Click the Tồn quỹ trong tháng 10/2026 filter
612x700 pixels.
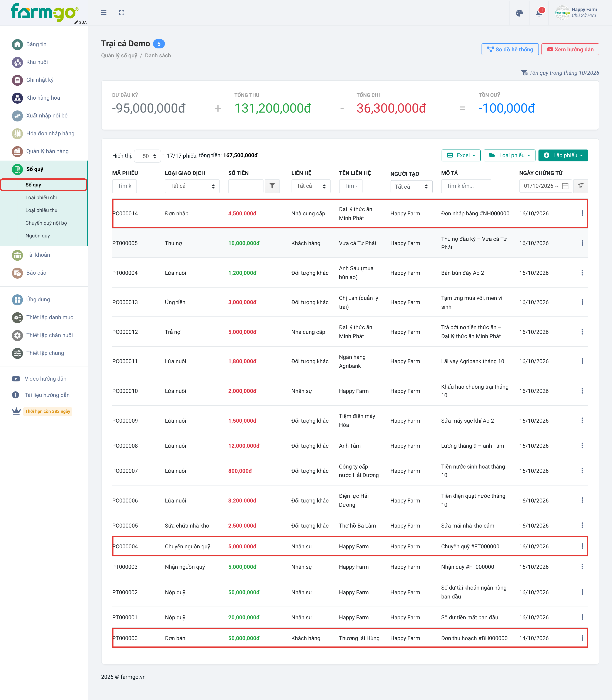560,73
